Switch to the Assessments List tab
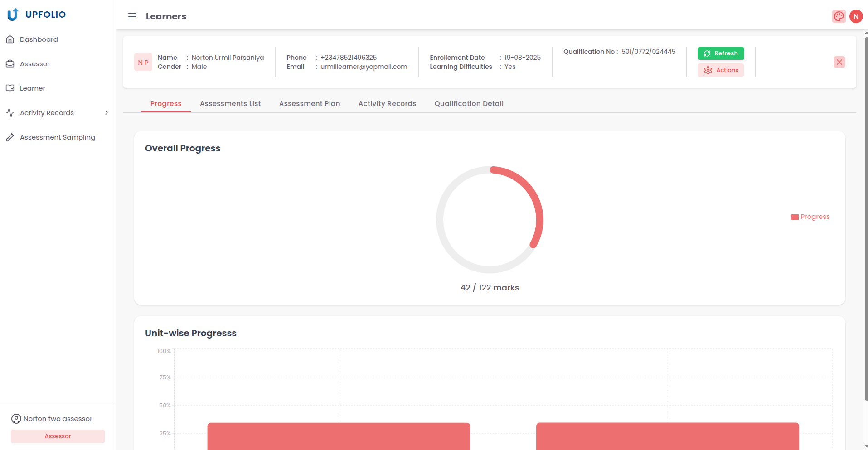Viewport: 868px width, 450px height. pos(230,103)
